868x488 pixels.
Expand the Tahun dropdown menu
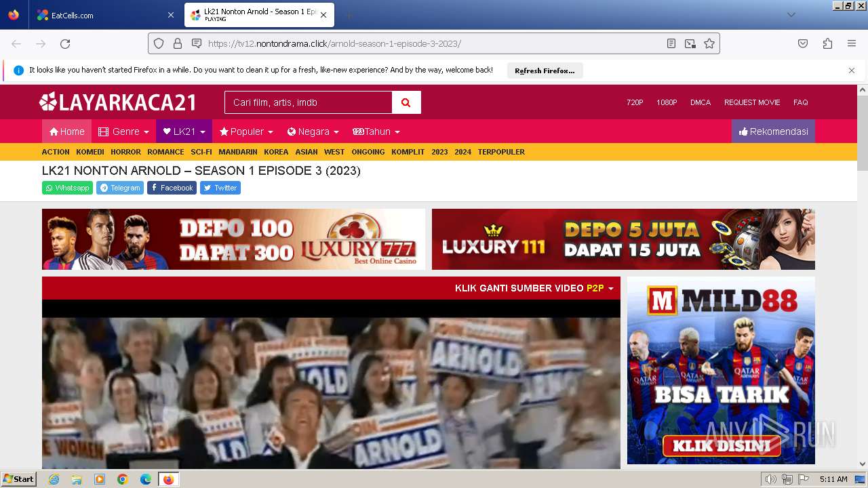pos(376,131)
